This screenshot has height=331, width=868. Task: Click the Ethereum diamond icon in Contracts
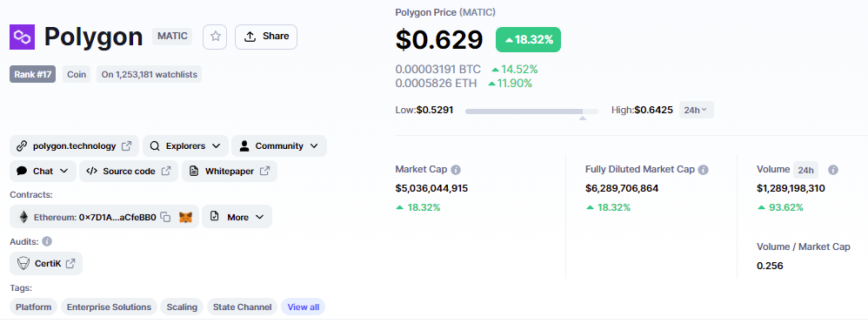(23, 218)
